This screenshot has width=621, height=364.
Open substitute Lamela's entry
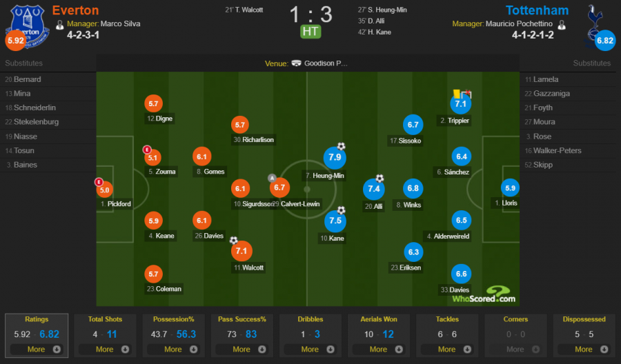point(568,79)
